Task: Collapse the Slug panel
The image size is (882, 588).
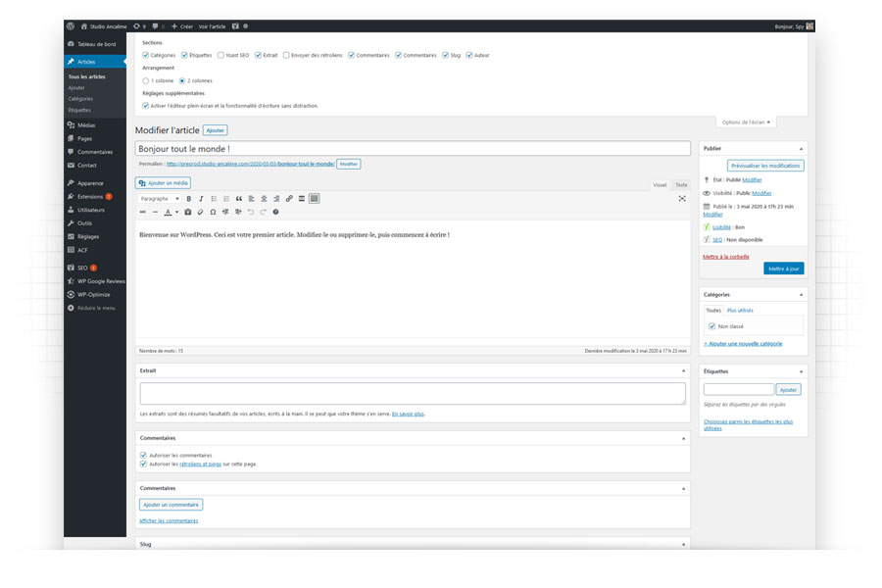Action: 683,544
